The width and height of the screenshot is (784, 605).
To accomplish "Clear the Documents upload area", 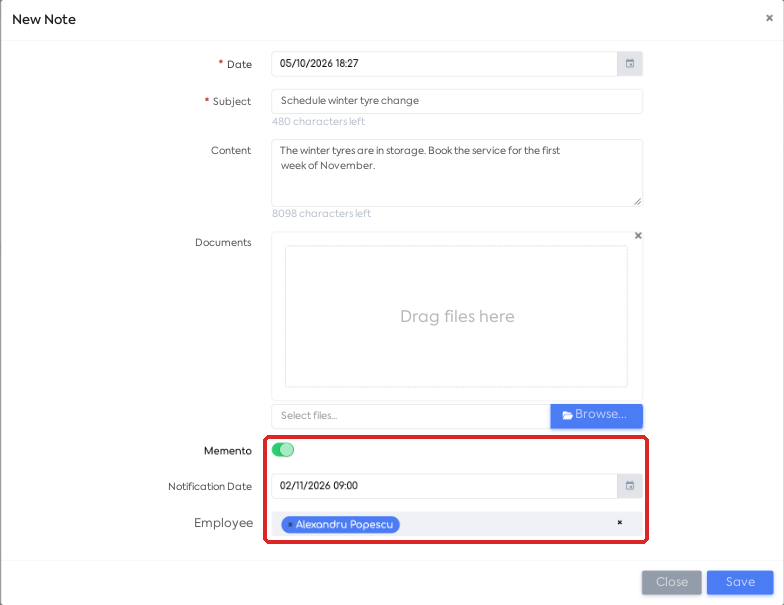I will [x=638, y=236].
